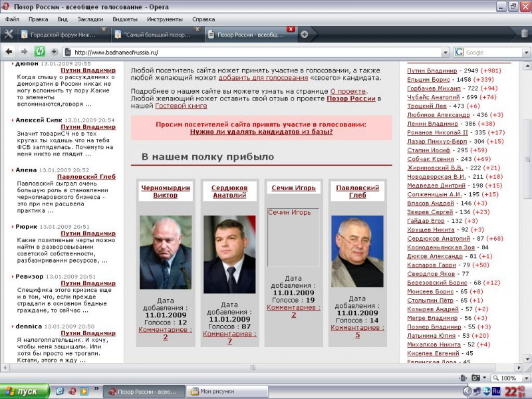The height and width of the screenshot is (399, 532).
Task: Switch to the Городской форум tab
Action: pos(63,35)
